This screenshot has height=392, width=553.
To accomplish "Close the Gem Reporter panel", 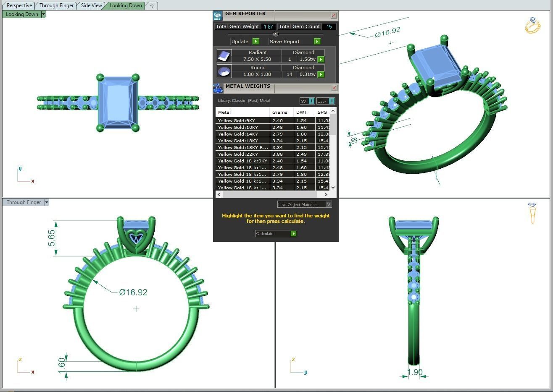I will point(334,16).
